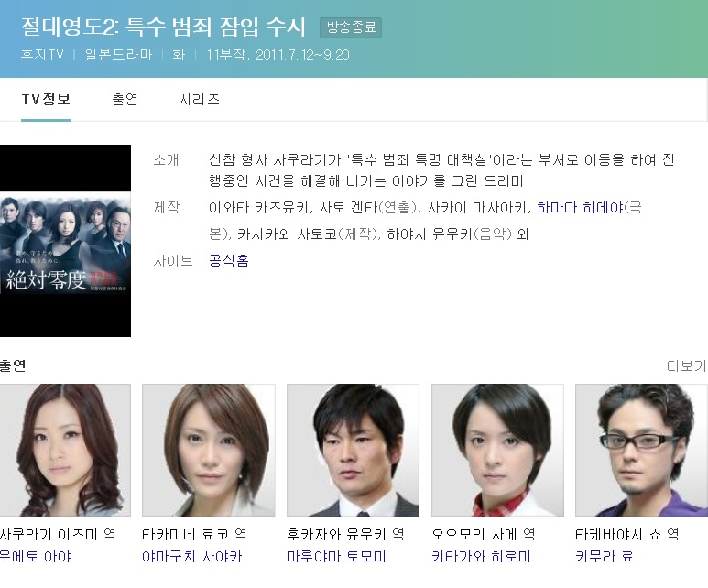The width and height of the screenshot is (708, 588).
Task: Click the 키무라 료 cast photo
Action: (x=642, y=451)
